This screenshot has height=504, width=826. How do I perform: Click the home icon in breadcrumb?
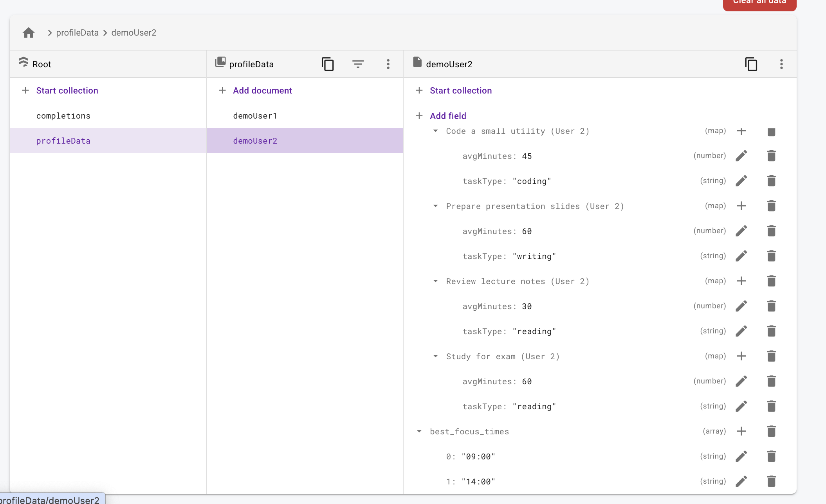point(29,32)
